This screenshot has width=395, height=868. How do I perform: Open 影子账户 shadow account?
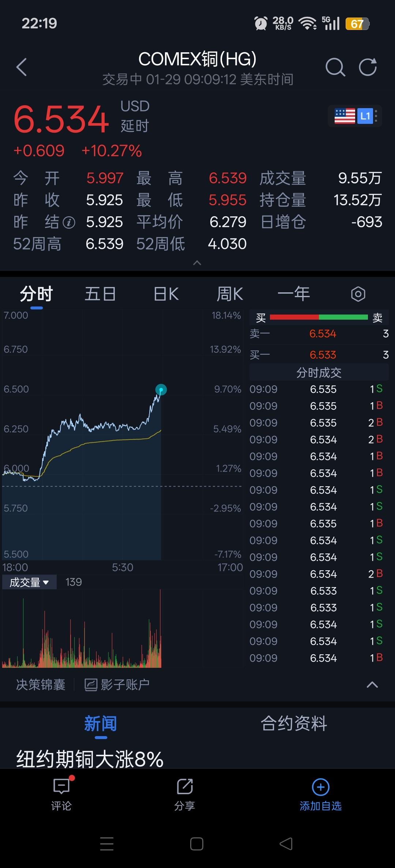click(x=117, y=684)
